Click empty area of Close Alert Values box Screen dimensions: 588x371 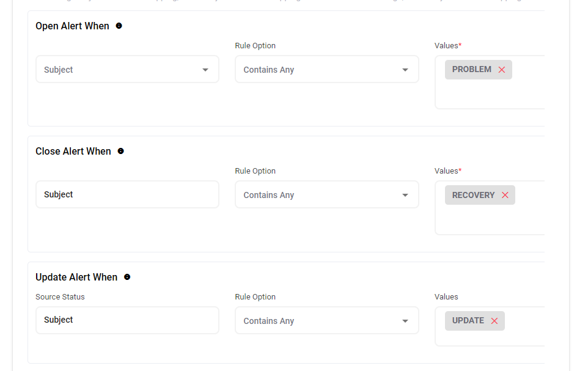pyautogui.click(x=489, y=221)
